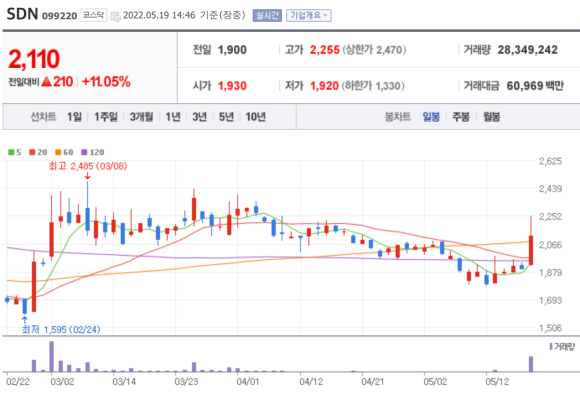Click the orange 60-day moving average swatch
580x395 pixels.
(x=58, y=152)
